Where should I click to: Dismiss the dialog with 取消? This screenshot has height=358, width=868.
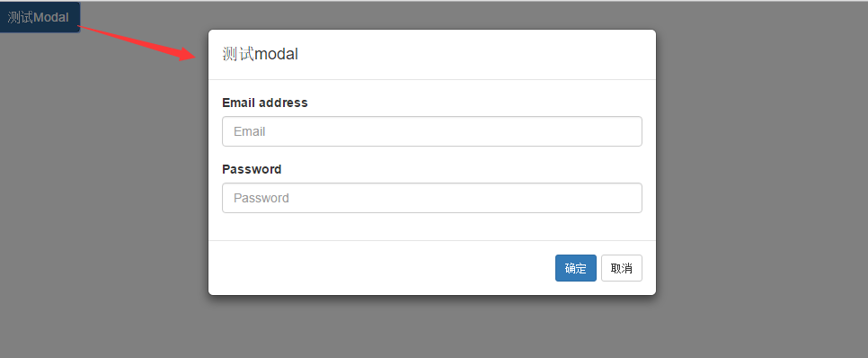tap(622, 268)
